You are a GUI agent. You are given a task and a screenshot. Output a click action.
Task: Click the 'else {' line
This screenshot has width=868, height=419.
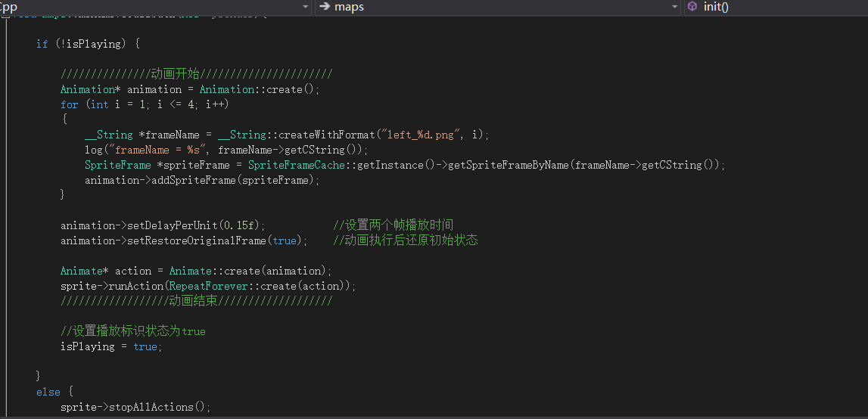click(x=54, y=392)
